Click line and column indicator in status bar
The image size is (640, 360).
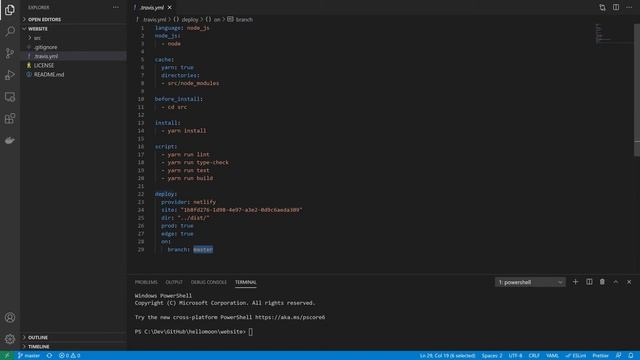pos(447,356)
